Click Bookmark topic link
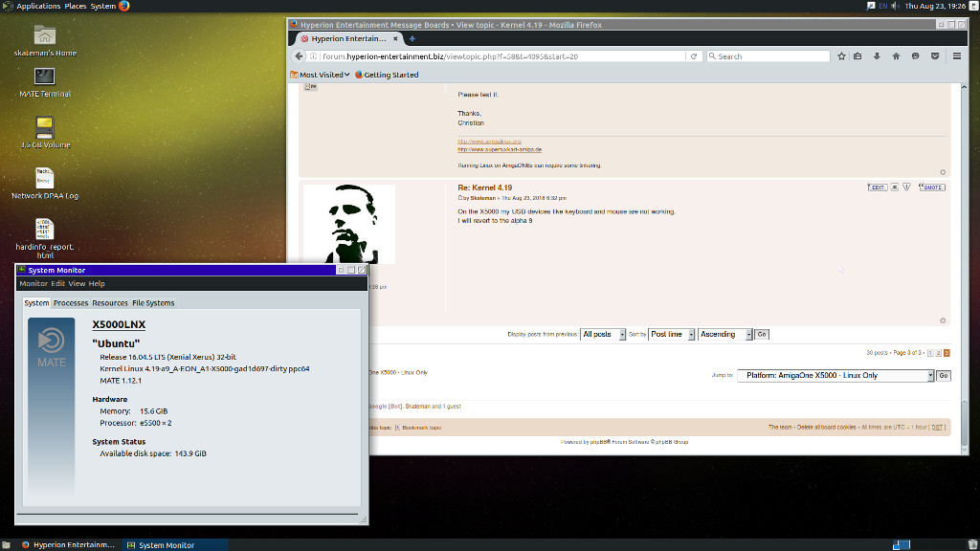 421,428
